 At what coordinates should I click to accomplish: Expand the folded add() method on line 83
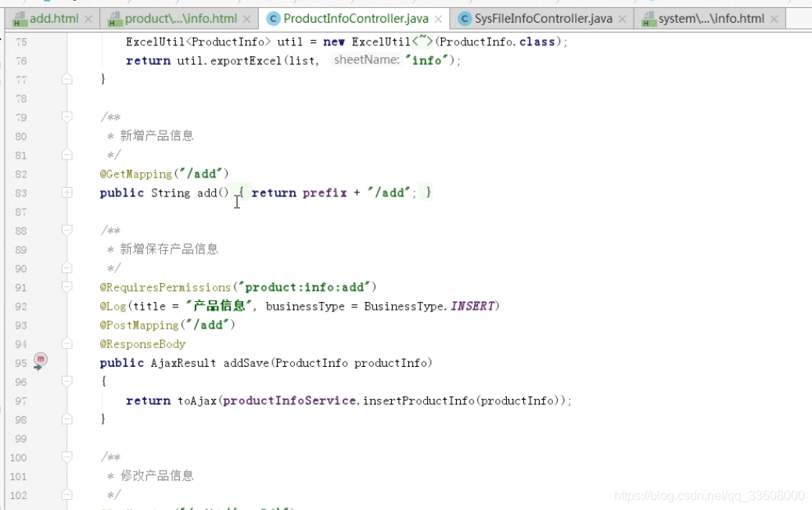(66, 192)
